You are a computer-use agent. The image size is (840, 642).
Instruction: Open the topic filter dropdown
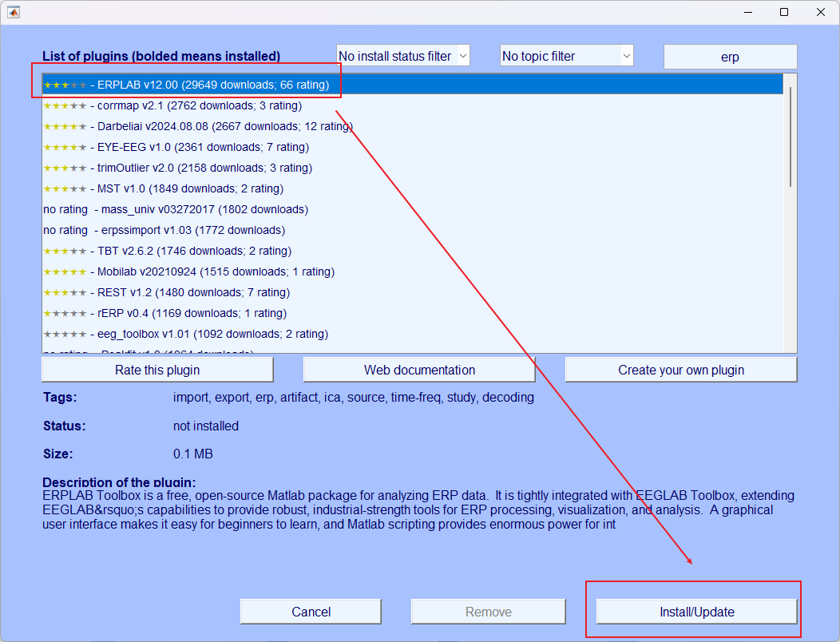(x=566, y=56)
